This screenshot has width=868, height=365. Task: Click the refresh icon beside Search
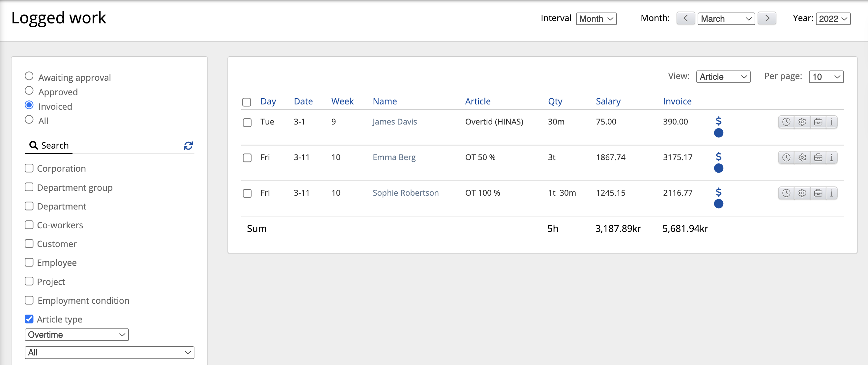pyautogui.click(x=188, y=146)
